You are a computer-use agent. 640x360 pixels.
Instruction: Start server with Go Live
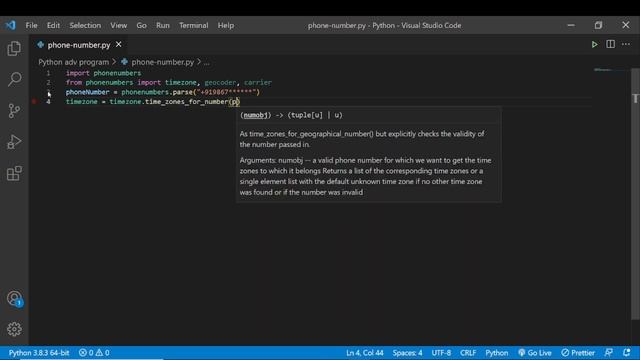[535, 353]
